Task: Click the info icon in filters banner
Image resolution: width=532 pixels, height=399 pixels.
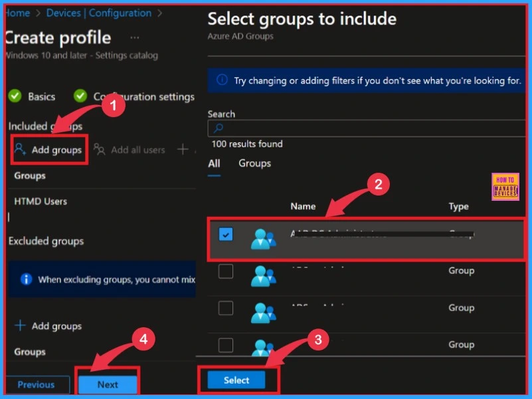Action: 222,80
